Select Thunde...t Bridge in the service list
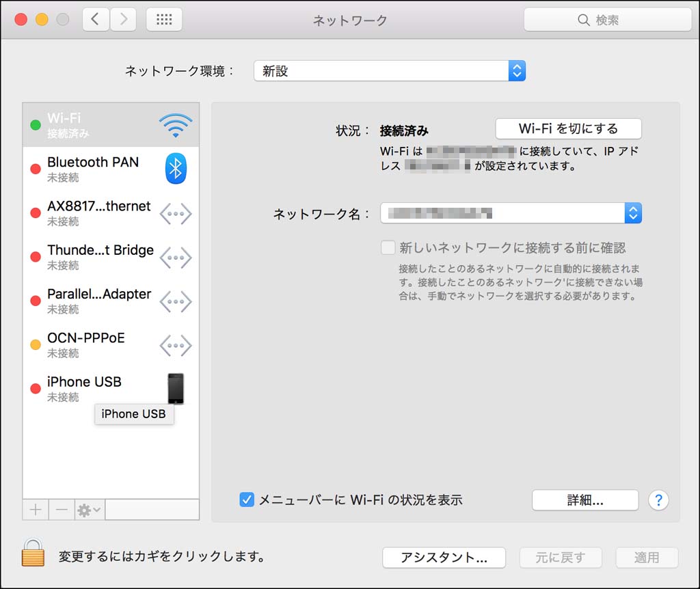700x589 pixels. tap(111, 257)
